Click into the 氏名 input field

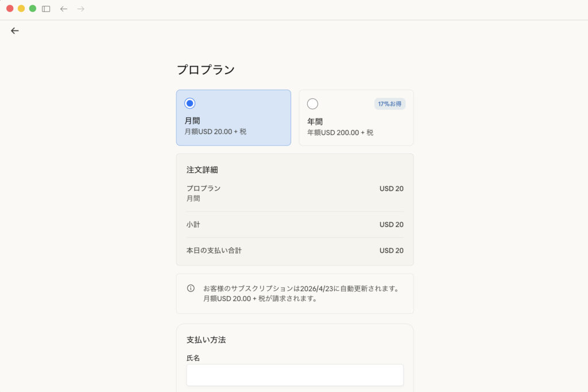tap(295, 375)
